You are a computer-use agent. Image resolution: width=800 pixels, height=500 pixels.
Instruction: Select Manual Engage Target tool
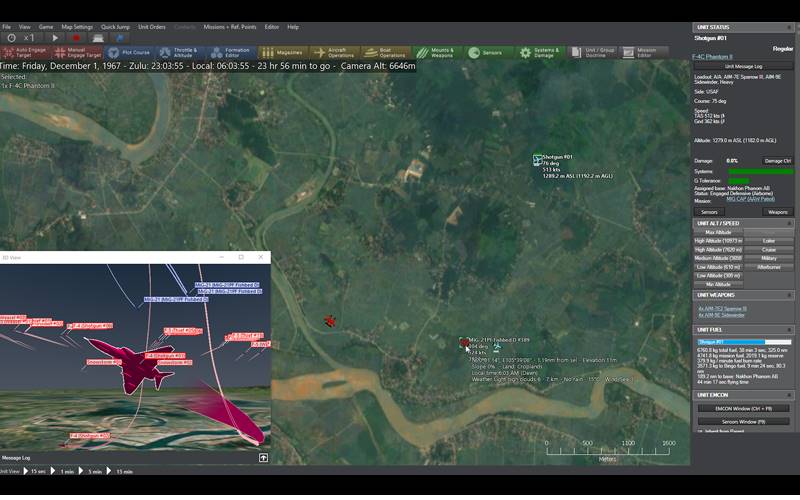[78, 52]
